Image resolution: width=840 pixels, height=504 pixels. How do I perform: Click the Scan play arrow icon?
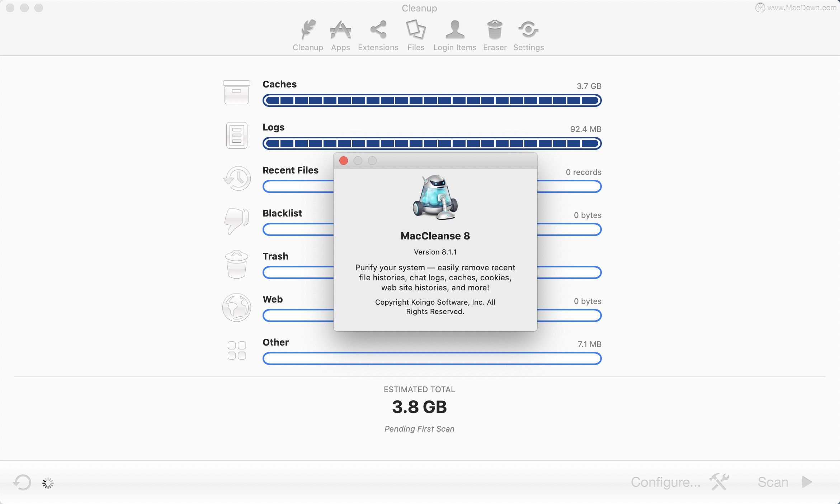pyautogui.click(x=807, y=482)
